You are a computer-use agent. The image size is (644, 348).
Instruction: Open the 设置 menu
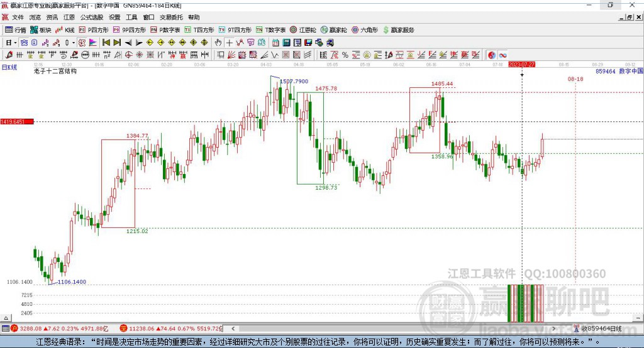[x=114, y=17]
